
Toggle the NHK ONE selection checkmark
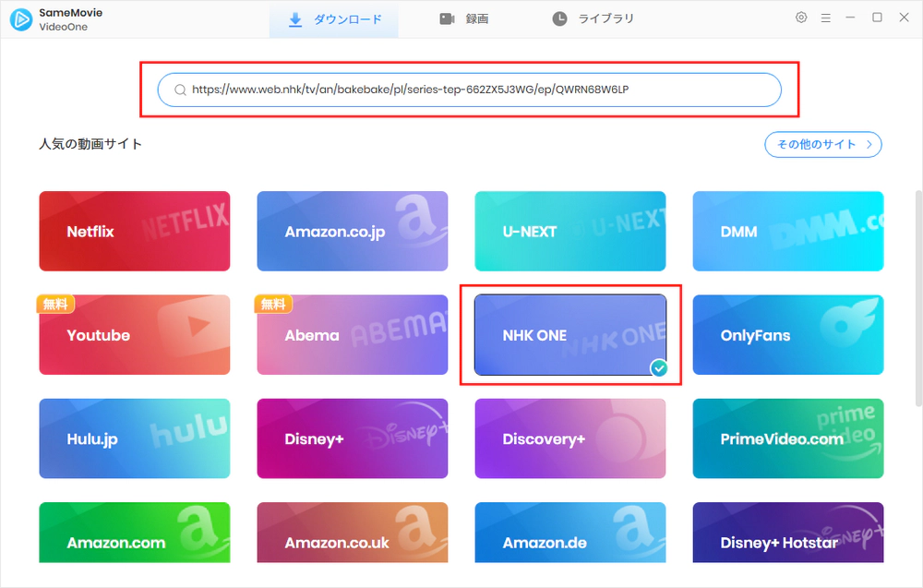659,368
